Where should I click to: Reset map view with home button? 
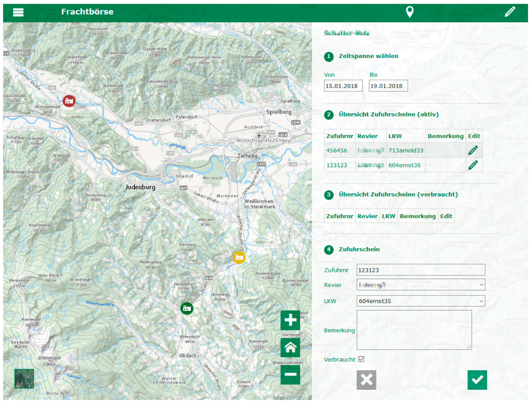[290, 347]
